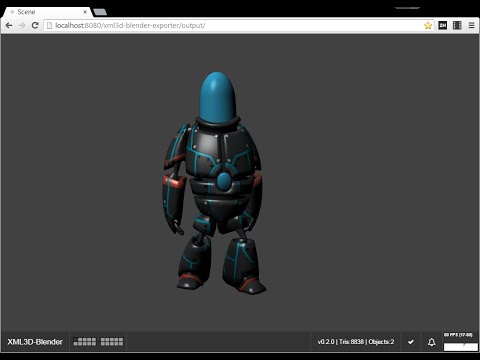Image resolution: width=480 pixels, height=360 pixels.
Task: Bookmark this page with the star icon
Action: (x=428, y=25)
